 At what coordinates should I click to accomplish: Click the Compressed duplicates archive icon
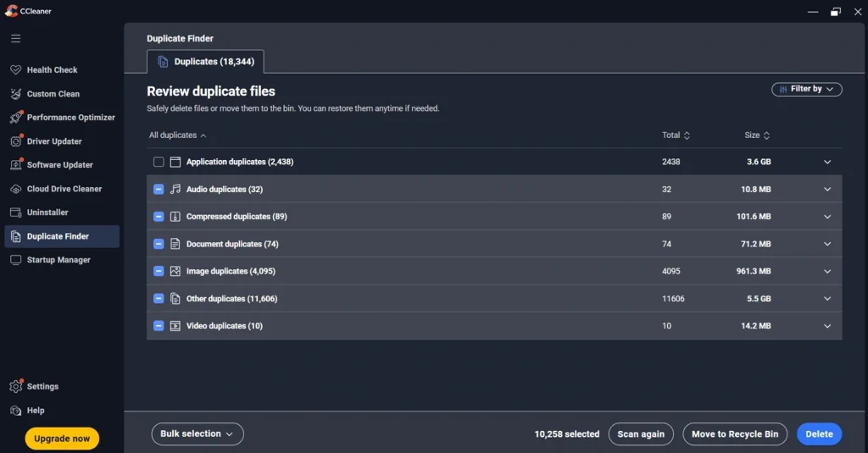tap(175, 216)
